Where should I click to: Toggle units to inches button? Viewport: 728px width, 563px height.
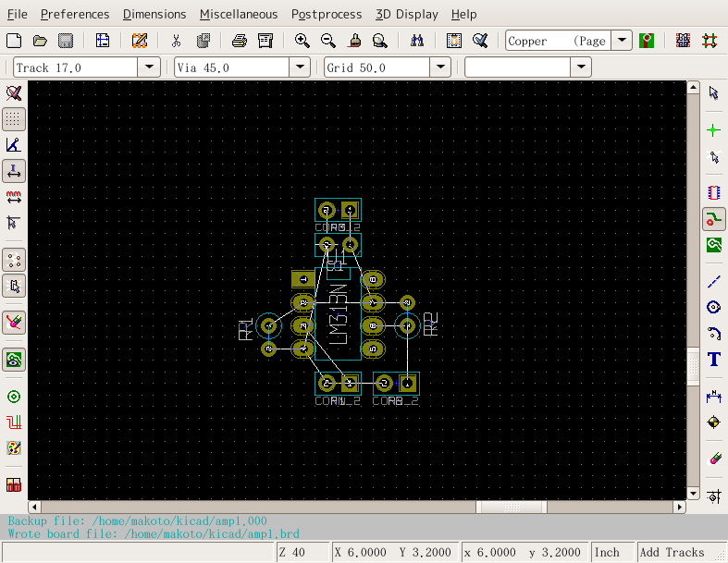14,171
